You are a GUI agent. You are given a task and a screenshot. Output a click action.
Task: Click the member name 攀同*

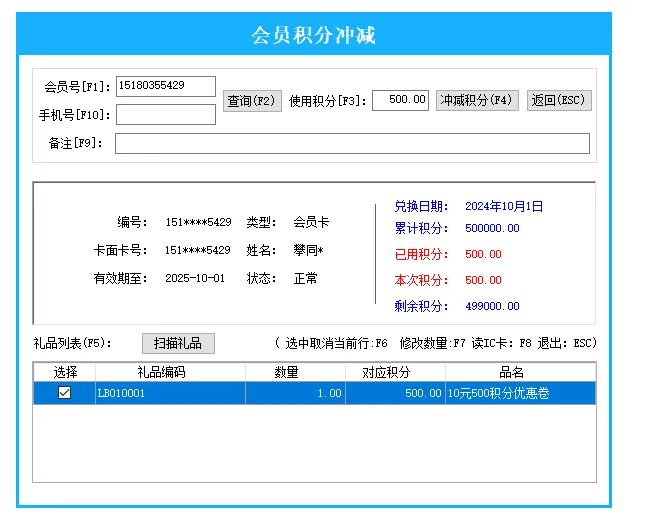[308, 250]
